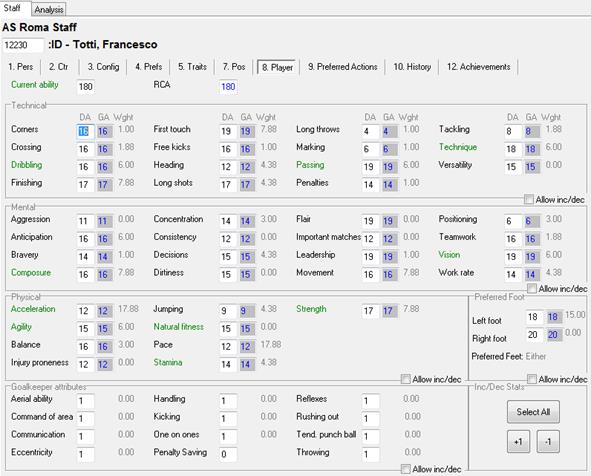The width and height of the screenshot is (591, 476).
Task: Click the Versatility DA field
Action: tap(513, 167)
